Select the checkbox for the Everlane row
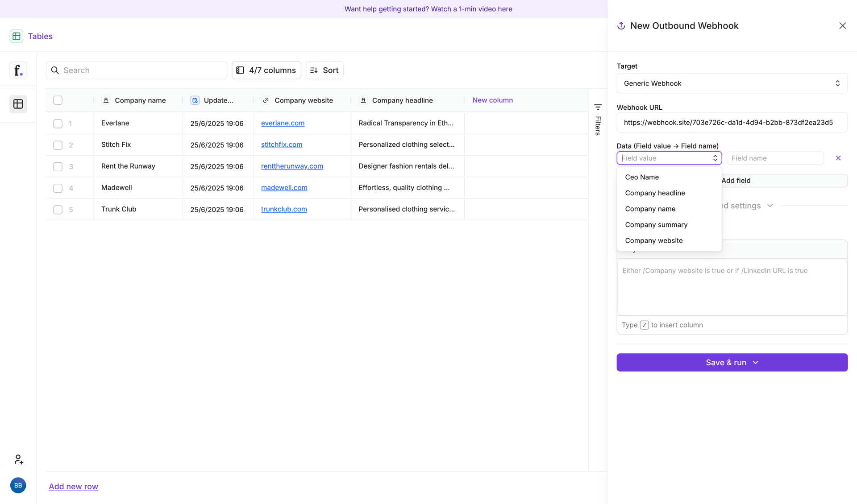Image resolution: width=857 pixels, height=504 pixels. click(x=58, y=124)
